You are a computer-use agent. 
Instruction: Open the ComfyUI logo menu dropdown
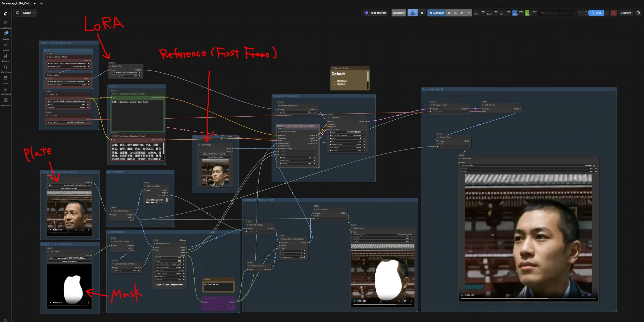[x=6, y=14]
